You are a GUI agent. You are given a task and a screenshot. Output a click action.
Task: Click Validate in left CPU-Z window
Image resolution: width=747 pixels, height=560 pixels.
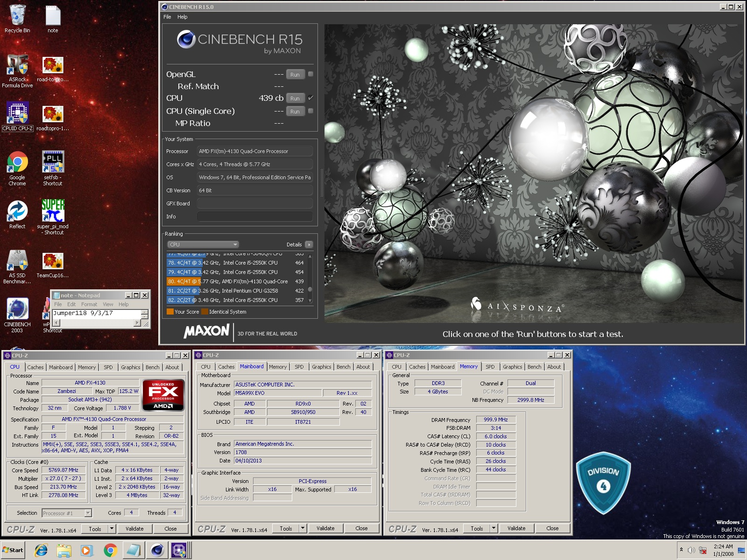tap(134, 529)
